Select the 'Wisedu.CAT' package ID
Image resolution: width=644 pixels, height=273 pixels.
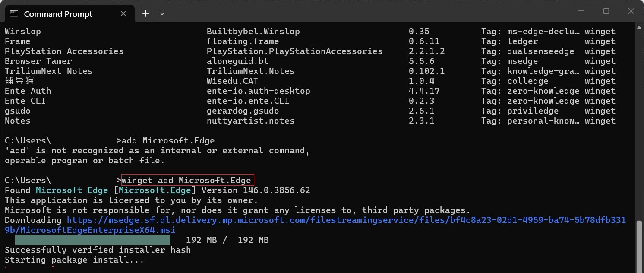pos(233,81)
